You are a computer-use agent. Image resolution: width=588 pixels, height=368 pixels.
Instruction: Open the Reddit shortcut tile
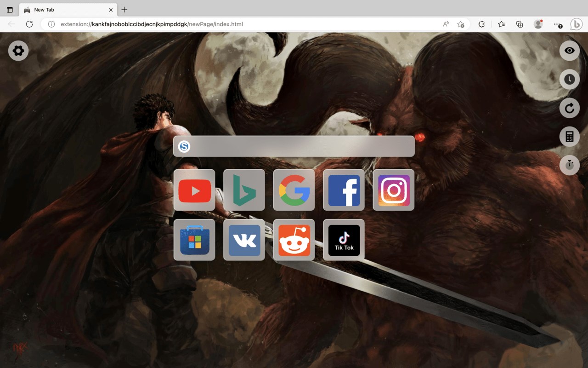click(x=294, y=240)
